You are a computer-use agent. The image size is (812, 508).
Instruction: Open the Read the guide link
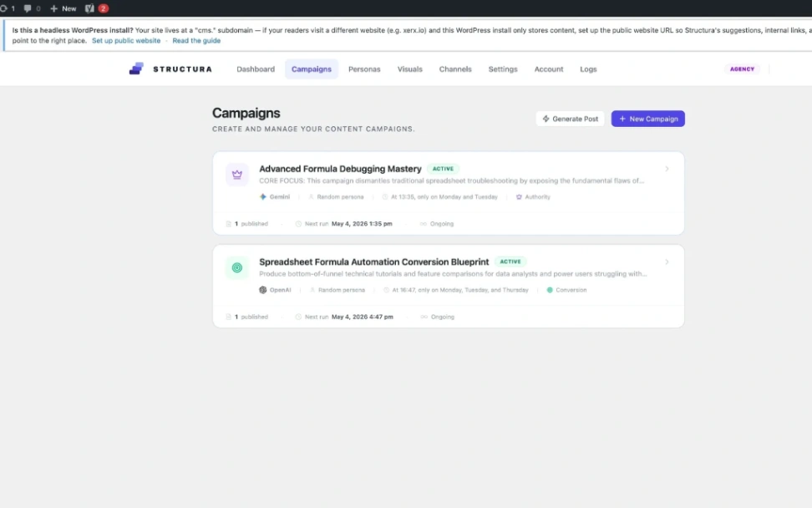[x=196, y=40]
